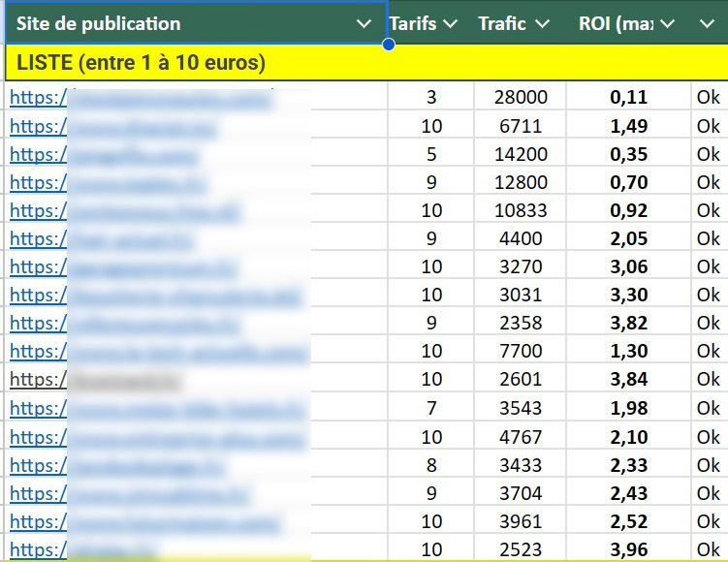Select the Trafic cell 10833
Screen dimensions: 728x562
(521, 210)
